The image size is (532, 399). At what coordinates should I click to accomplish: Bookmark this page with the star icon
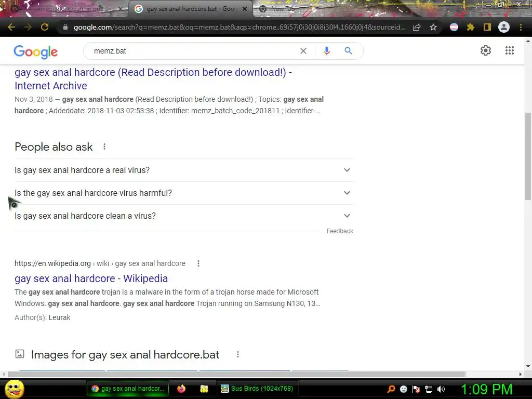(433, 27)
